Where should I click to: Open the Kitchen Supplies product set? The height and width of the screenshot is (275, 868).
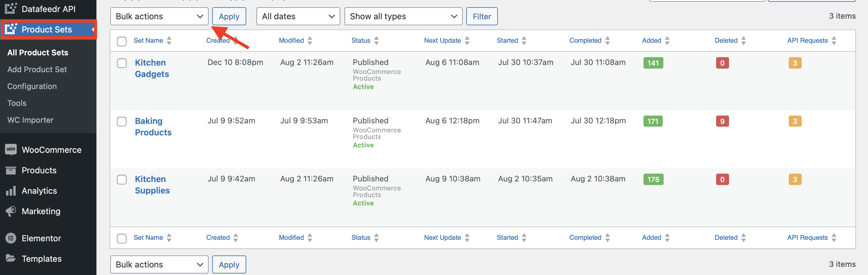(152, 184)
